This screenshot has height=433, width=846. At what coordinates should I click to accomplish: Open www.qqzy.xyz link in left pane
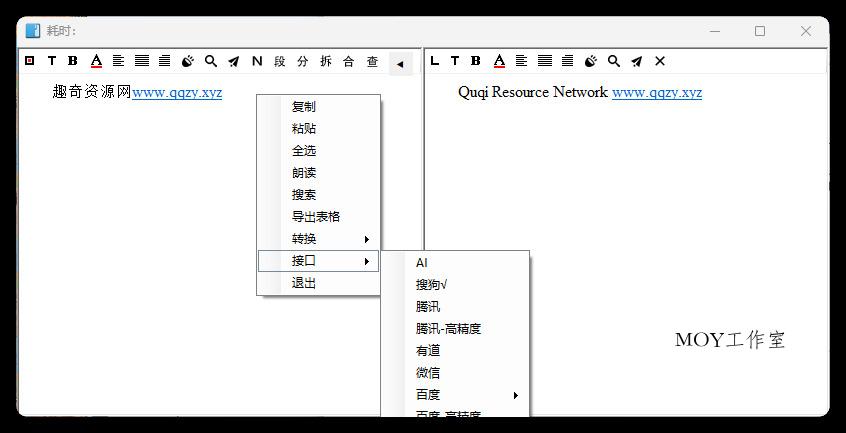click(x=177, y=92)
